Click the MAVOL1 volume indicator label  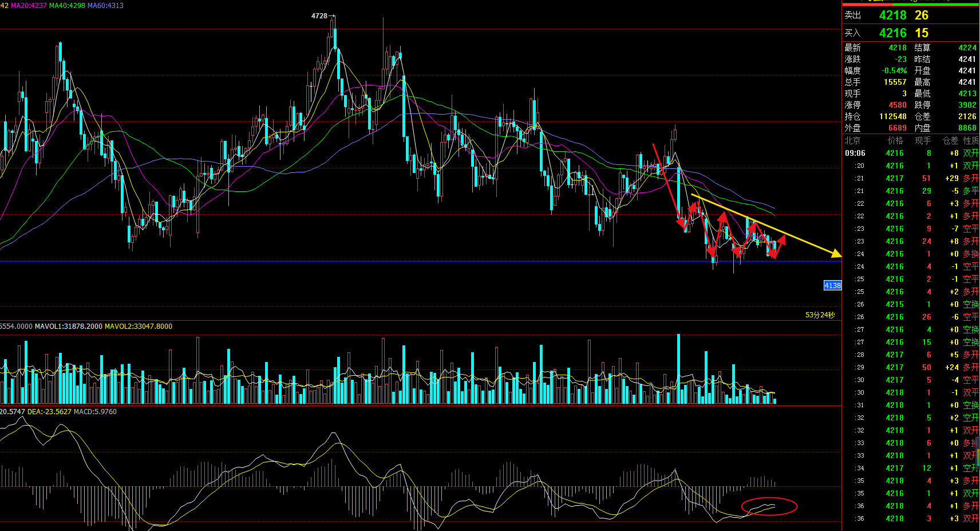69,327
